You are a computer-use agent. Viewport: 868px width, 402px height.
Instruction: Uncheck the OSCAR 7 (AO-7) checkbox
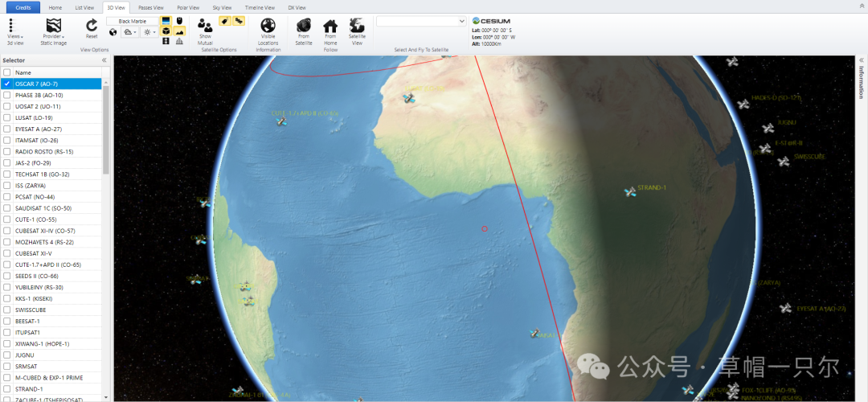(6, 84)
